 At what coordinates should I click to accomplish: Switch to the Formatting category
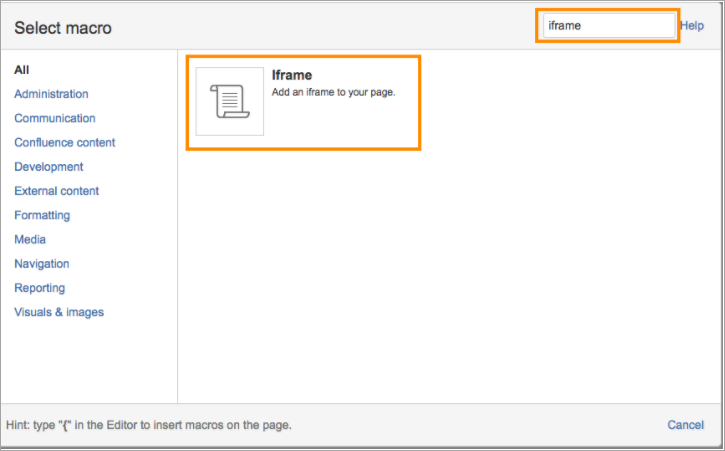tap(42, 215)
